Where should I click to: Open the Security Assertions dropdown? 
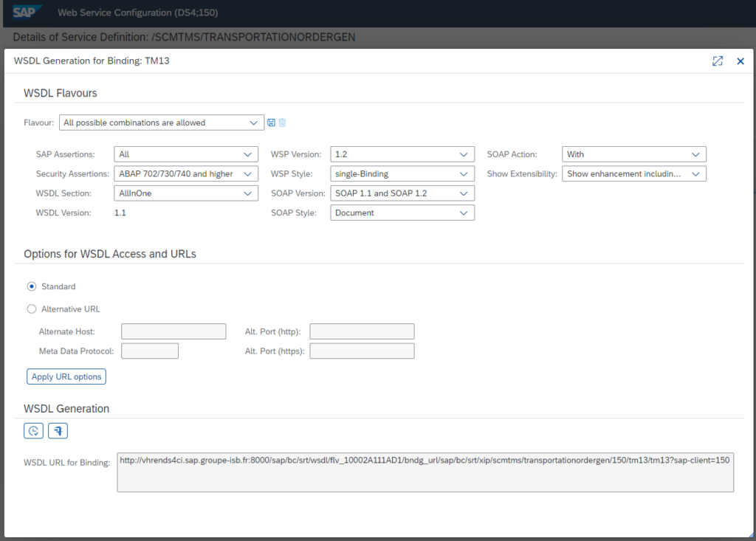click(186, 173)
